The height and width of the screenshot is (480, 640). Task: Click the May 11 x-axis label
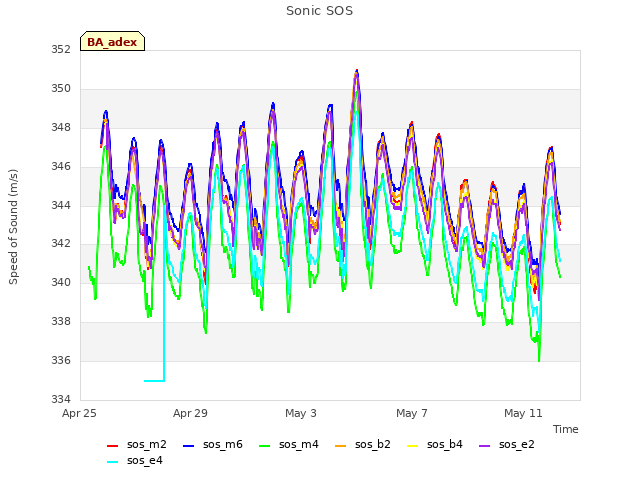(523, 413)
